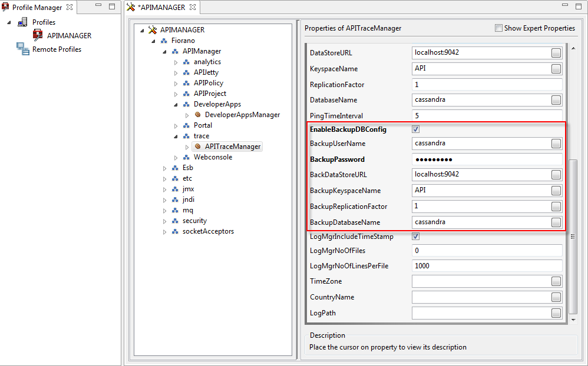Open editor button for KeyspaceName field
Screen dimensions: 588x366
(556, 69)
